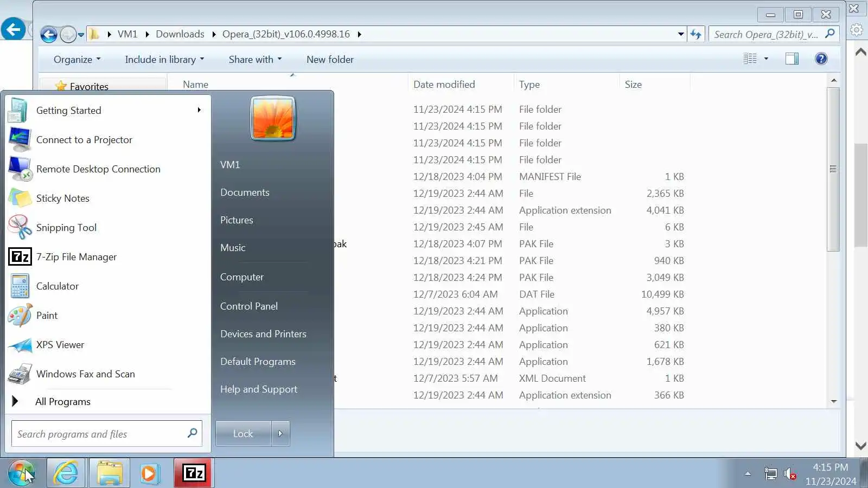Viewport: 868px width, 488px height.
Task: Open Getting Started from Start menu
Action: tap(107, 111)
